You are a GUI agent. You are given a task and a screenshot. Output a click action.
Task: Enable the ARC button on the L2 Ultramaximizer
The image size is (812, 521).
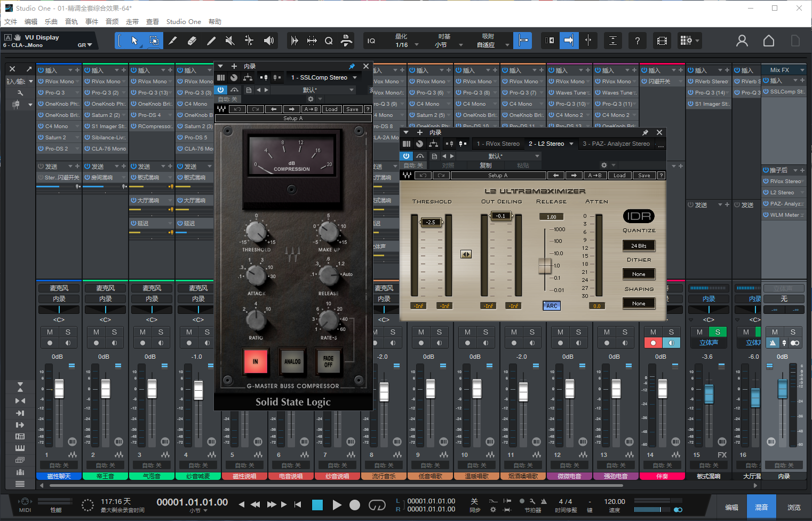(551, 305)
